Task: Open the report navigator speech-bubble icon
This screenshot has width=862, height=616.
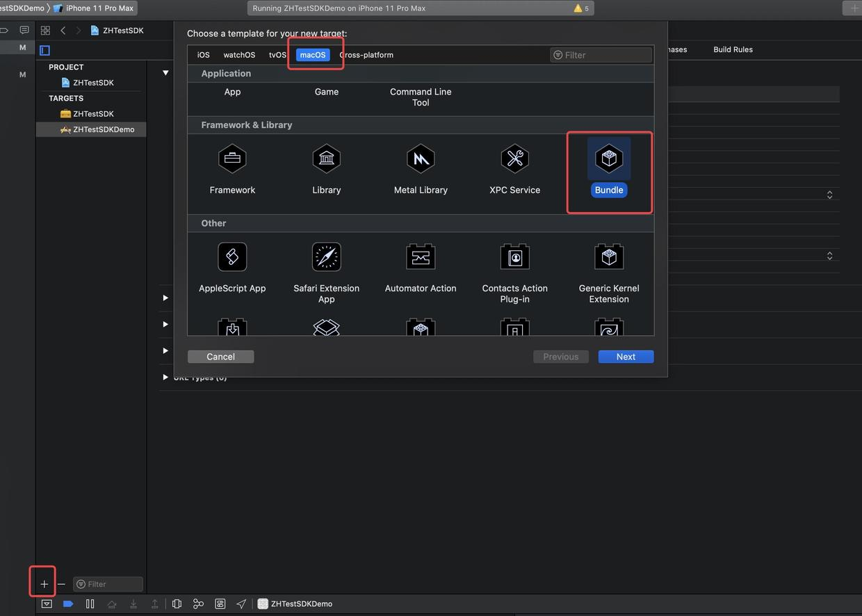Action: [24, 31]
